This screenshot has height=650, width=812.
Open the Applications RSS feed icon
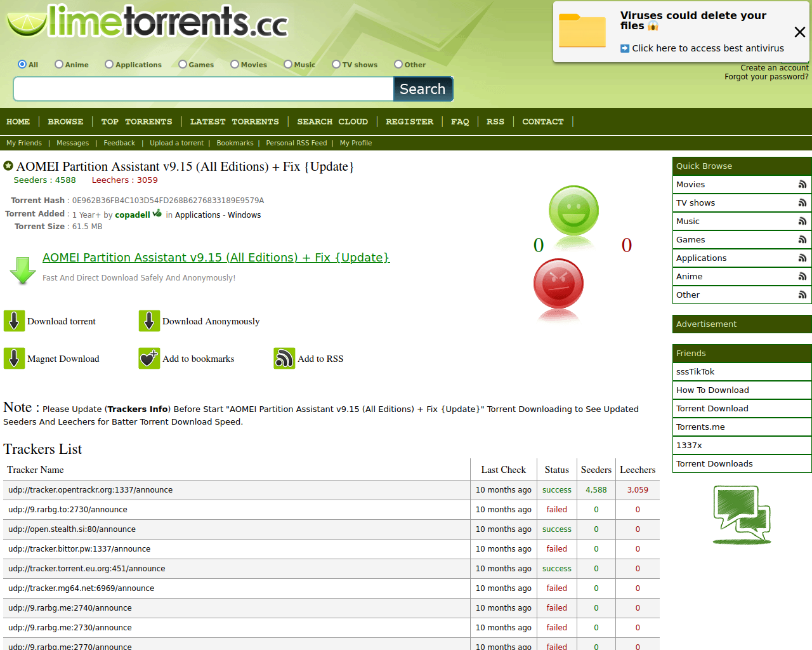[x=802, y=258]
